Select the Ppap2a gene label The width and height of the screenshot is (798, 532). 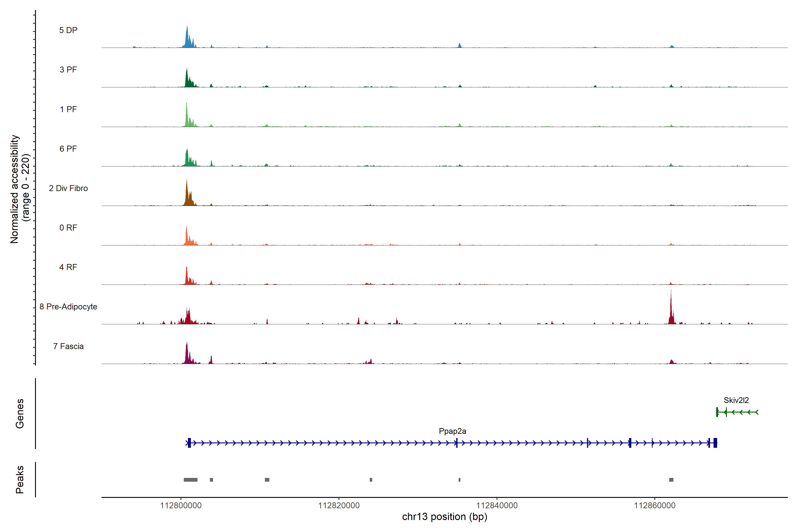point(452,431)
